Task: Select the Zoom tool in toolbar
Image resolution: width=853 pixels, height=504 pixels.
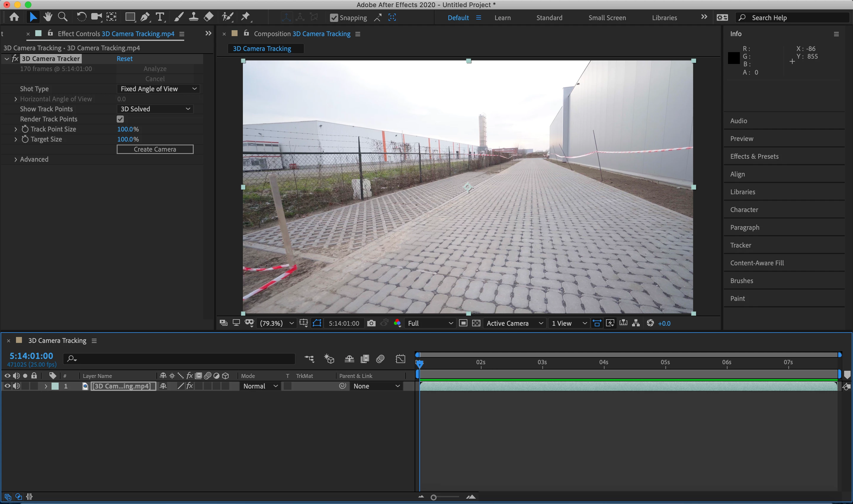Action: click(62, 17)
